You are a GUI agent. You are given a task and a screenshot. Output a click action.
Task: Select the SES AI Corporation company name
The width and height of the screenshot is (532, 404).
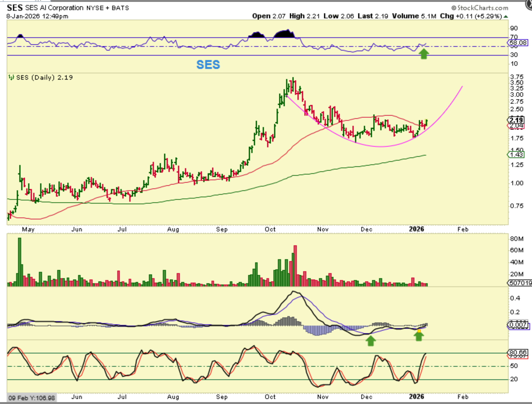(54, 8)
